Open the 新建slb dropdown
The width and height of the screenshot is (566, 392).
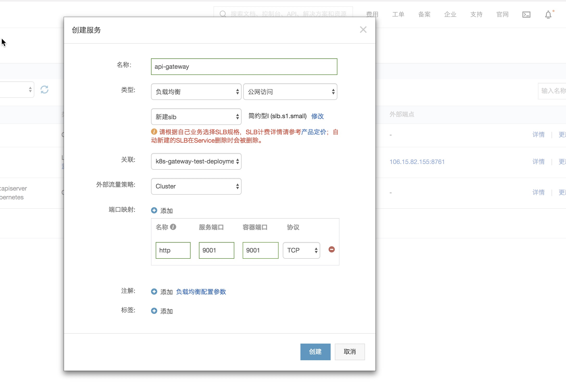click(196, 117)
